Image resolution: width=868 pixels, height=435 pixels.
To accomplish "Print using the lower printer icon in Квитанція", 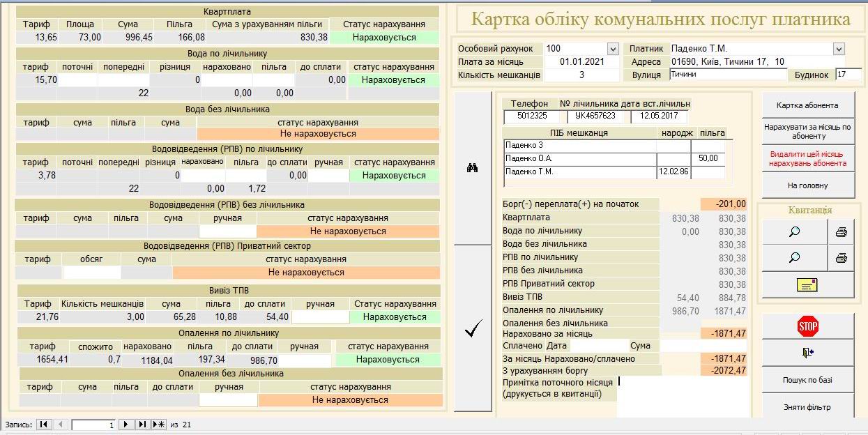I will 841,258.
